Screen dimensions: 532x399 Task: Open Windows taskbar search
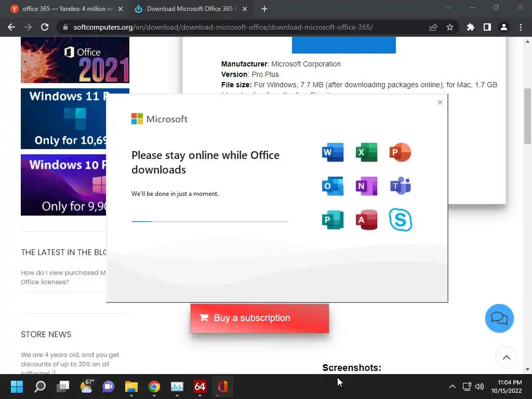[x=40, y=387]
